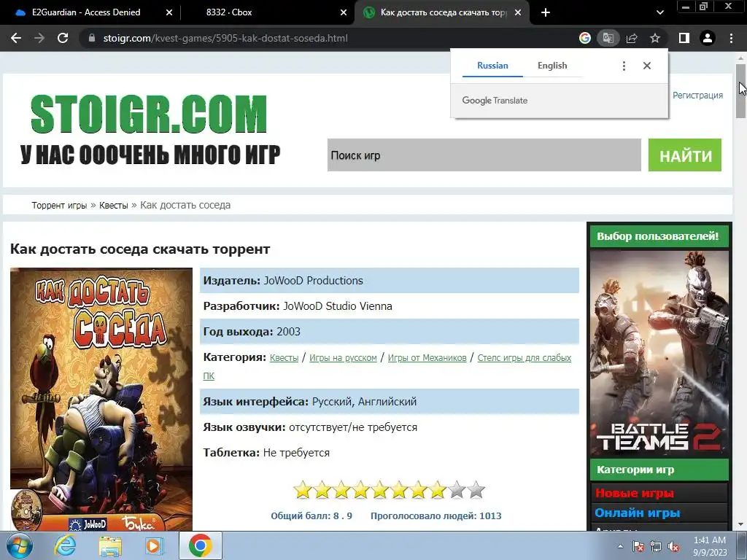Click the green НАЙТИ search button
The height and width of the screenshot is (560, 747).
click(684, 155)
